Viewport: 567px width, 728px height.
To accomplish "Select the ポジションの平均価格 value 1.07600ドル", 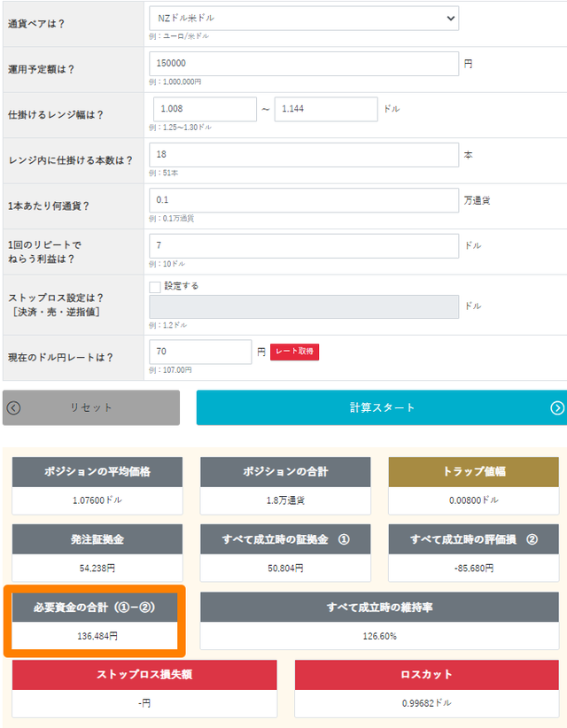I will click(x=97, y=500).
